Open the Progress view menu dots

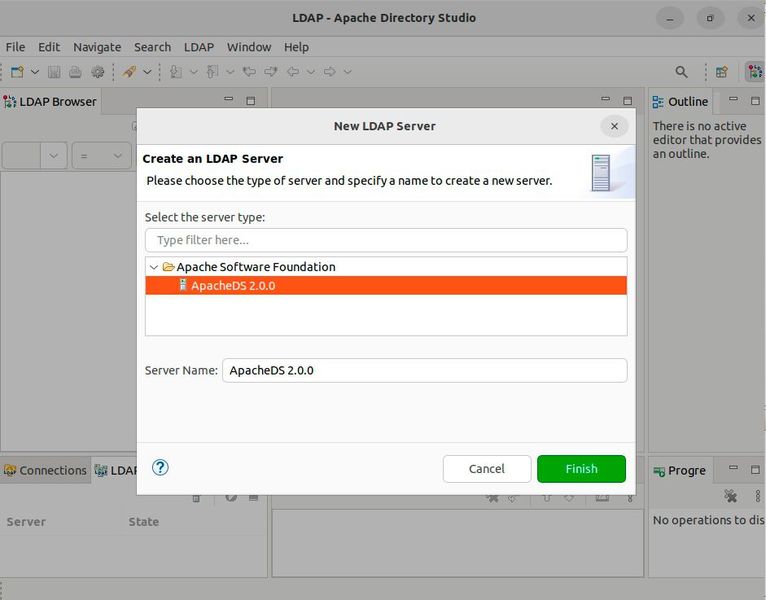758,496
